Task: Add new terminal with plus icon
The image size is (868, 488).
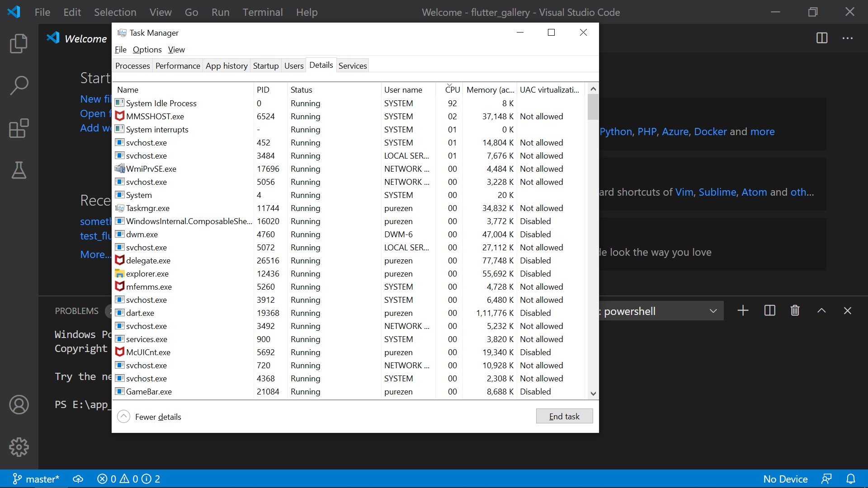Action: pyautogui.click(x=743, y=311)
